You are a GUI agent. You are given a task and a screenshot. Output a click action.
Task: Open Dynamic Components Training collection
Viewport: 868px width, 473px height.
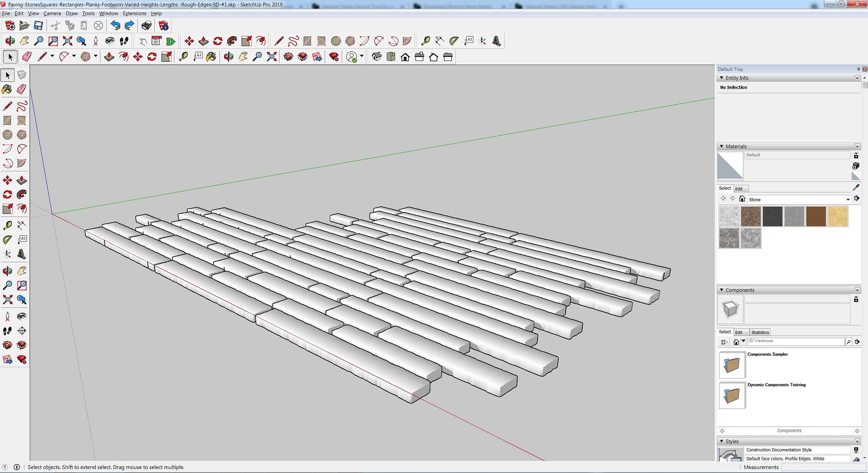731,395
